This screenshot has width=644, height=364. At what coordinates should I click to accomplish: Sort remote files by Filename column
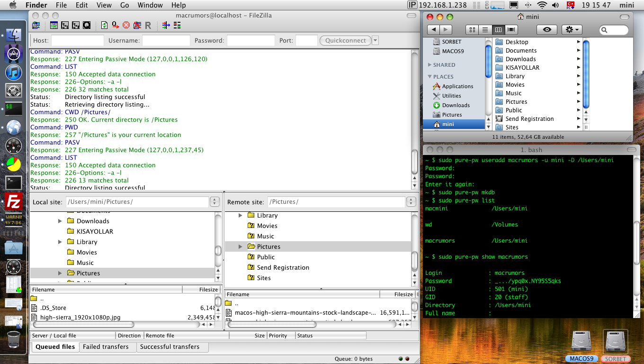pyautogui.click(x=303, y=294)
